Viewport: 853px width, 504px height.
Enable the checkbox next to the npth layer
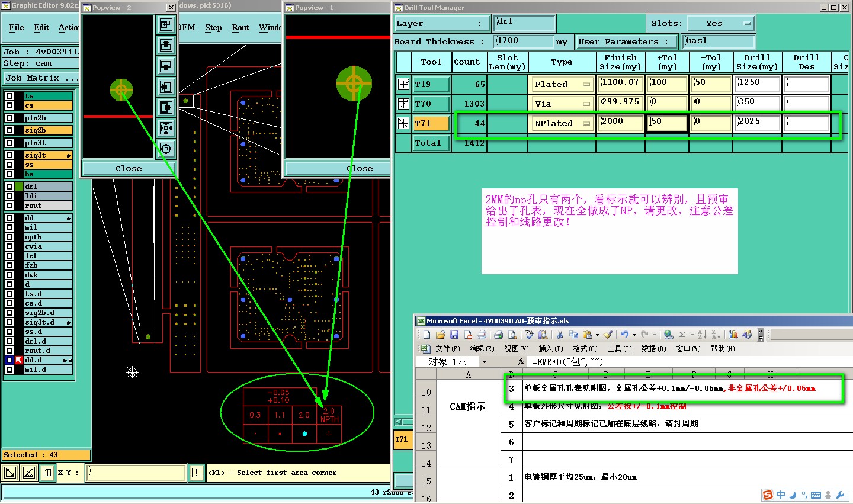click(x=9, y=237)
